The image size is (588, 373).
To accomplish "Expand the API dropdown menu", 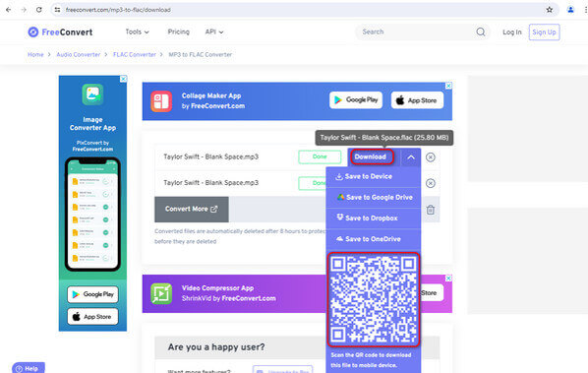I will (214, 31).
